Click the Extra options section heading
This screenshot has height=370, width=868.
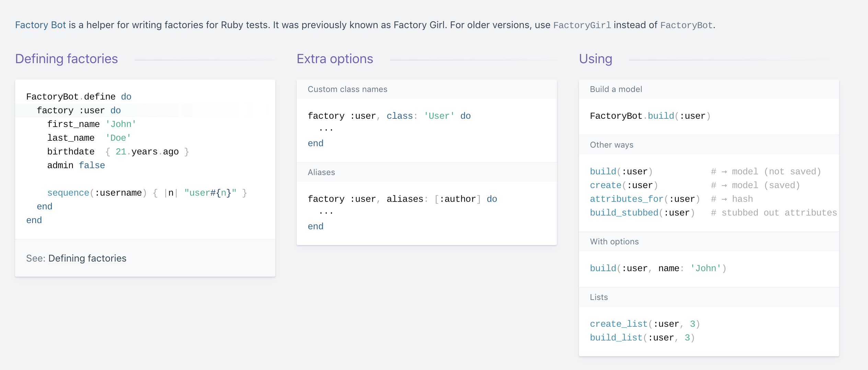pos(335,59)
